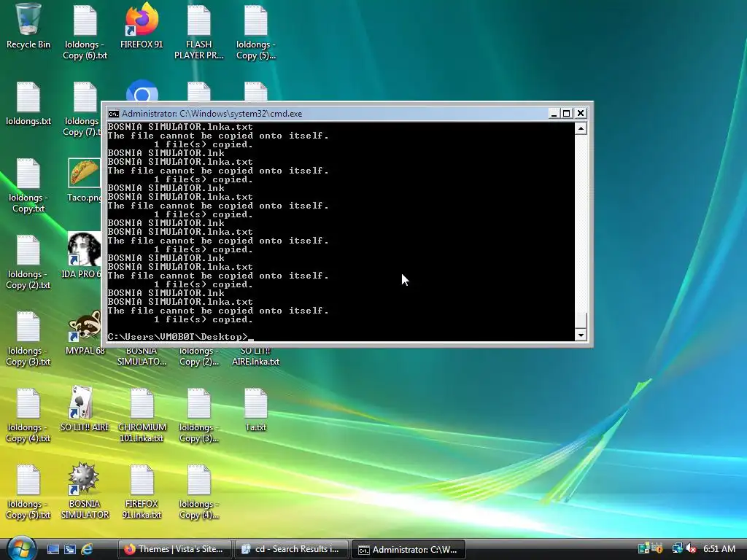Open the Windows Start orb
This screenshot has height=560, width=747.
pos(21,548)
